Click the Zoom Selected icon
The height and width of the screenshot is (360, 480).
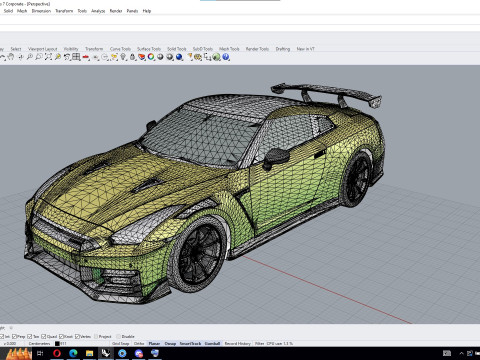click(x=58, y=57)
